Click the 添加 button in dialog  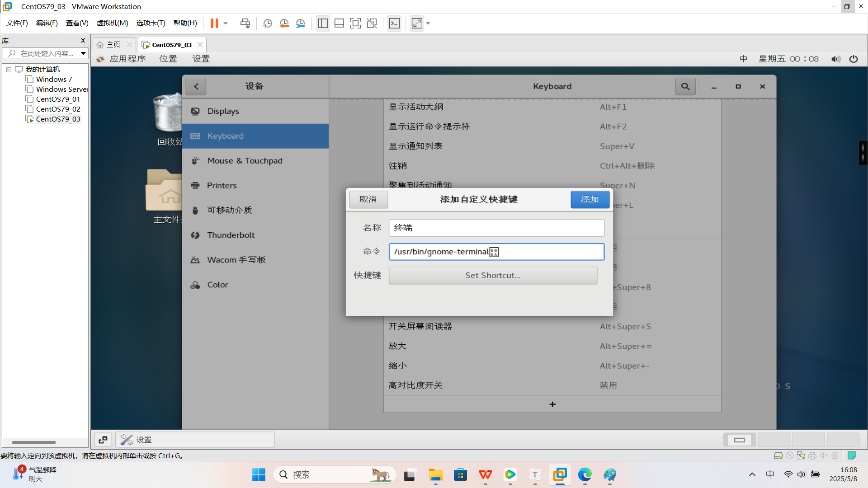tap(590, 199)
